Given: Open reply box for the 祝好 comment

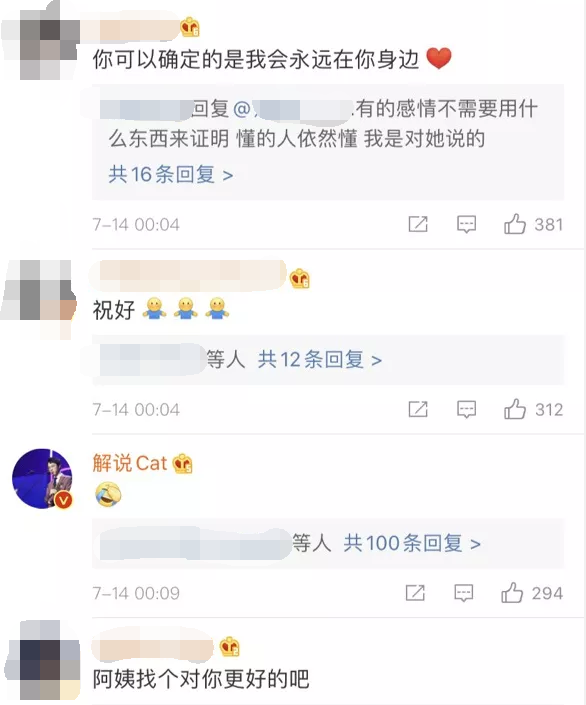Looking at the screenshot, I should pyautogui.click(x=466, y=409).
